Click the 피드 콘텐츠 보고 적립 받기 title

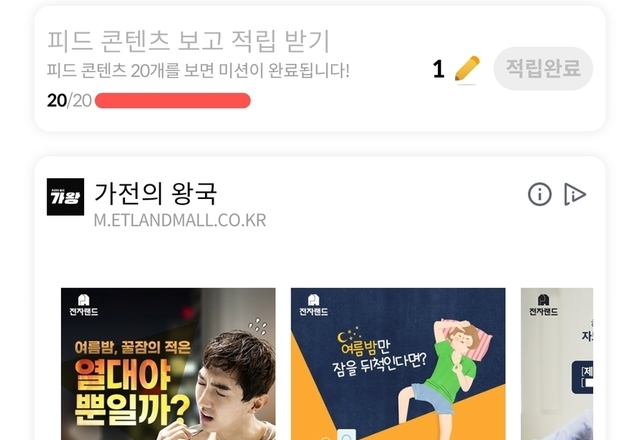click(189, 41)
